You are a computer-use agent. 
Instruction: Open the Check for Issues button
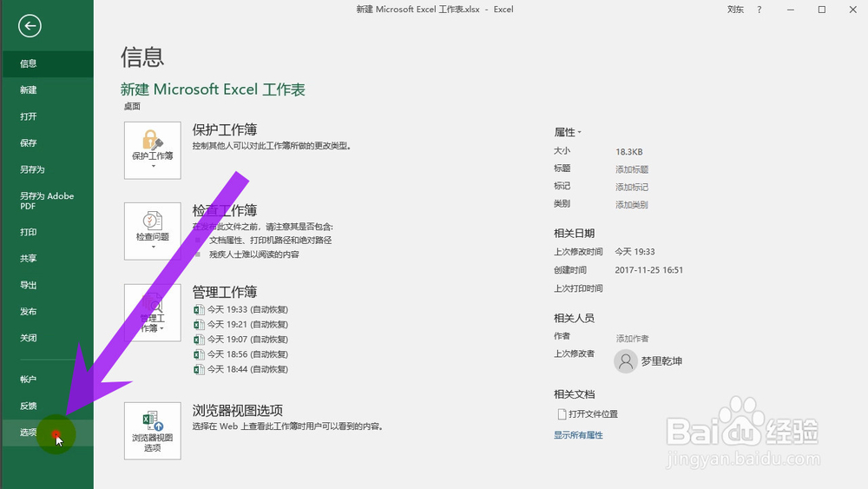point(152,231)
